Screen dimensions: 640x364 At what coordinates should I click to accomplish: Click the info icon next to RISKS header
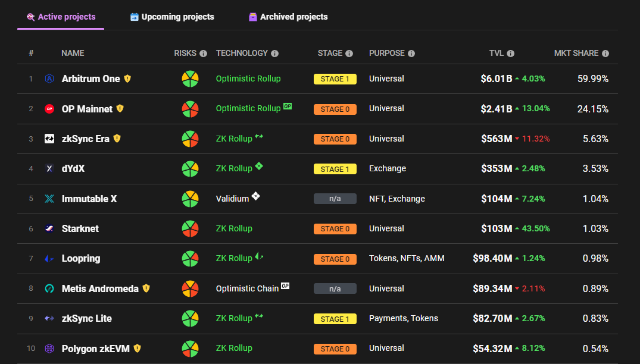pyautogui.click(x=203, y=54)
